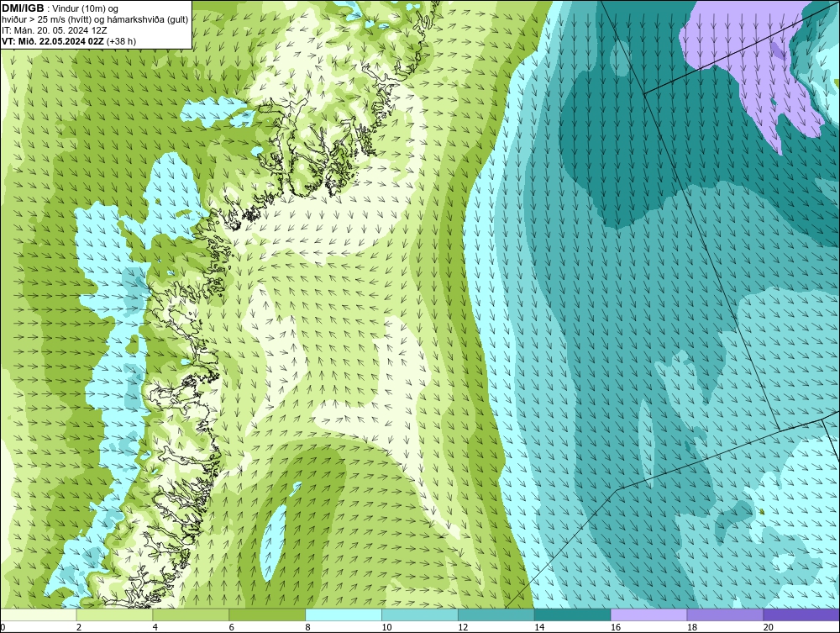Select the 8–10 m/s light cyan swatch
Screen dimensions: 840x633
tap(344, 615)
